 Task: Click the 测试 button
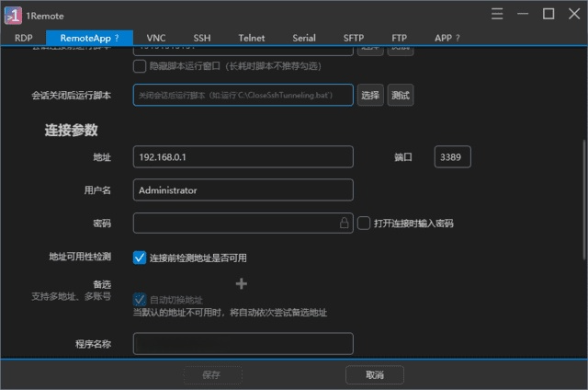click(x=400, y=95)
